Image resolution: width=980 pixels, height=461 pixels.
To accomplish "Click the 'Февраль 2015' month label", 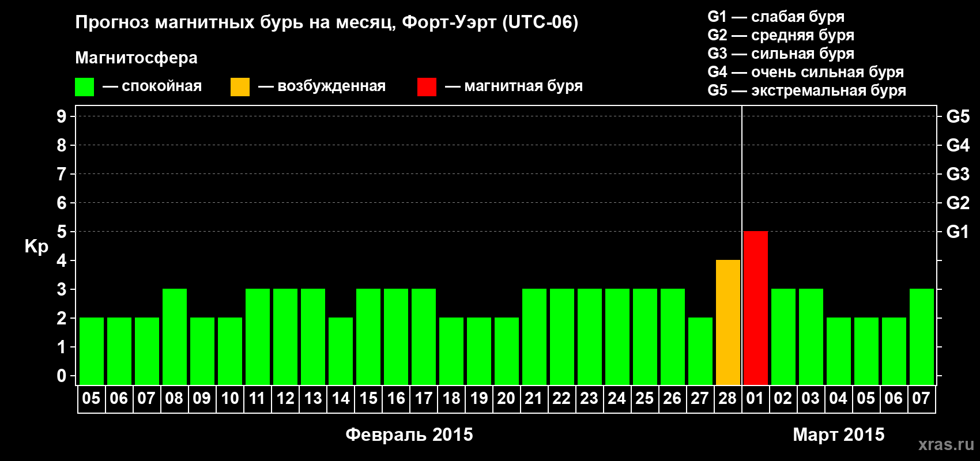I will (x=409, y=434).
